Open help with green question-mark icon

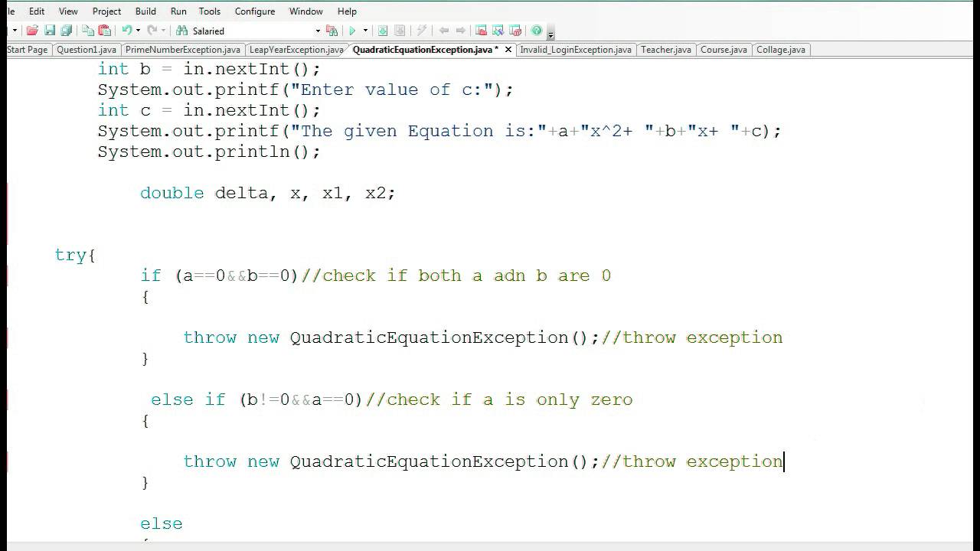click(x=537, y=31)
